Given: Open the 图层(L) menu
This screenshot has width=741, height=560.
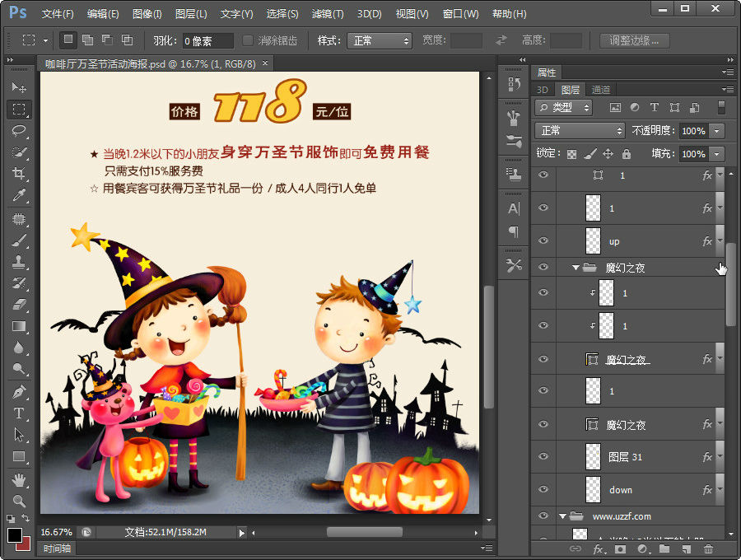Looking at the screenshot, I should [191, 14].
